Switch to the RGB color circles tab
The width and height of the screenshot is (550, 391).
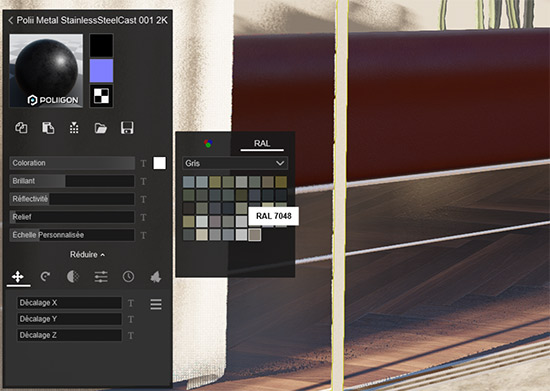[208, 143]
